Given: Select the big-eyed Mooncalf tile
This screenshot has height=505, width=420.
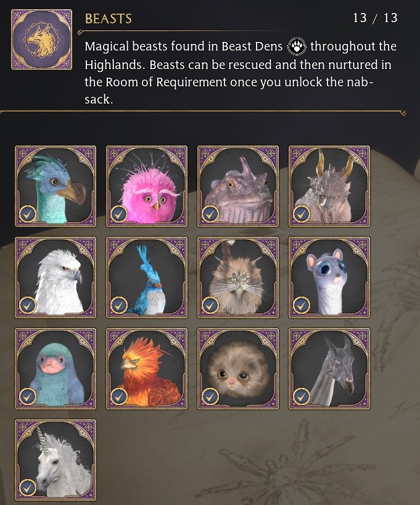Looking at the screenshot, I should [x=329, y=277].
